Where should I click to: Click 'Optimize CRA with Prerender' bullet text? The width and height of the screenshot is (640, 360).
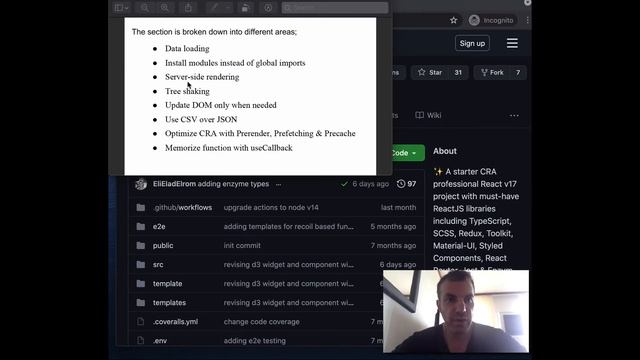pyautogui.click(x=260, y=133)
